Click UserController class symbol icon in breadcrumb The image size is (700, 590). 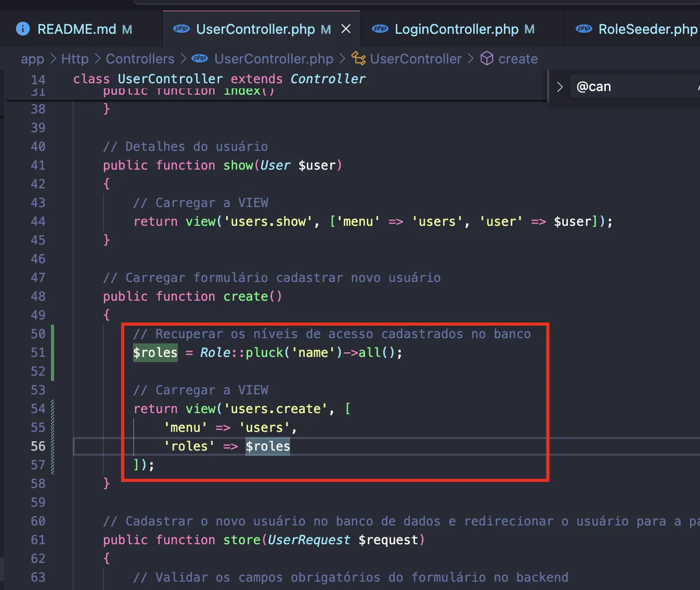(x=358, y=59)
